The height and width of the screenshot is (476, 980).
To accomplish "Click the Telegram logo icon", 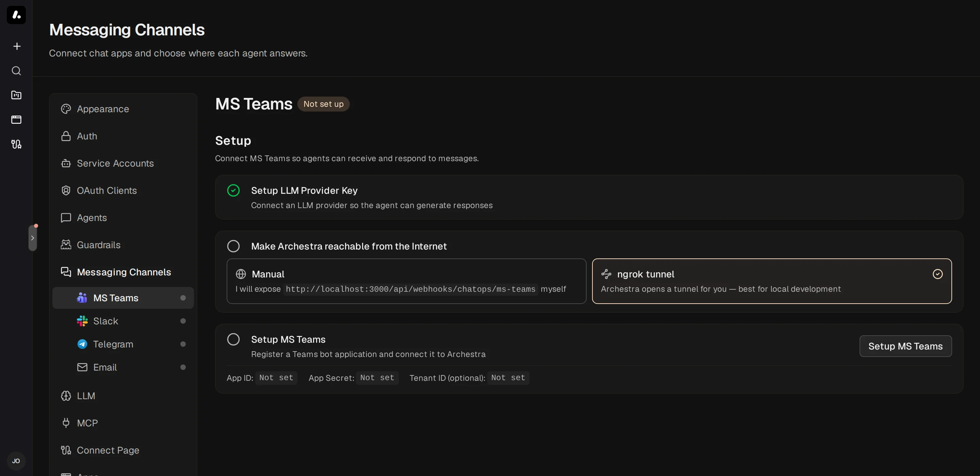I will click(82, 344).
